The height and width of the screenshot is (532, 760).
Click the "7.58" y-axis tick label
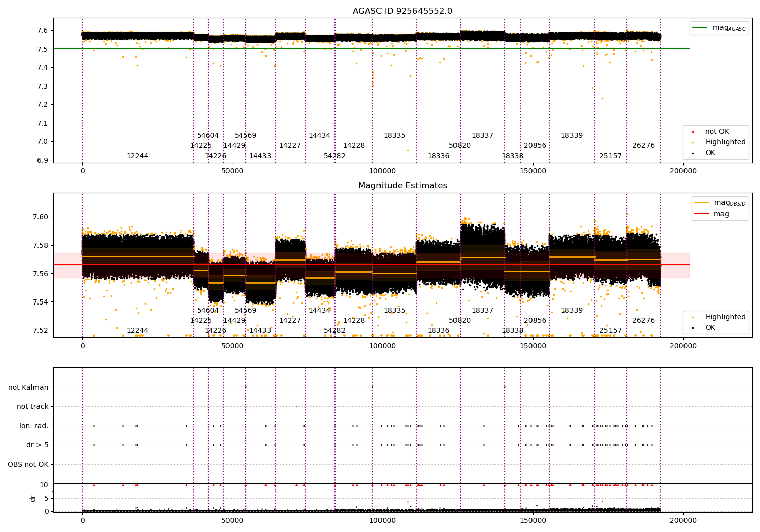tap(41, 246)
